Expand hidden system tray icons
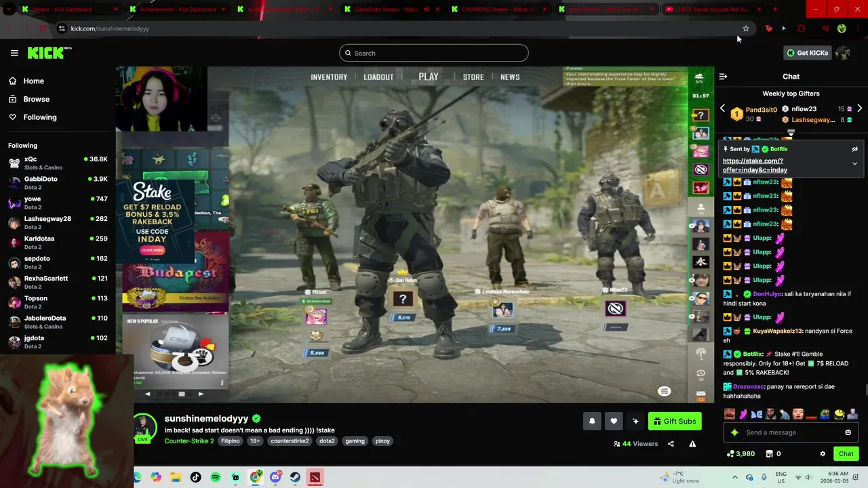This screenshot has height=488, width=868. click(734, 477)
